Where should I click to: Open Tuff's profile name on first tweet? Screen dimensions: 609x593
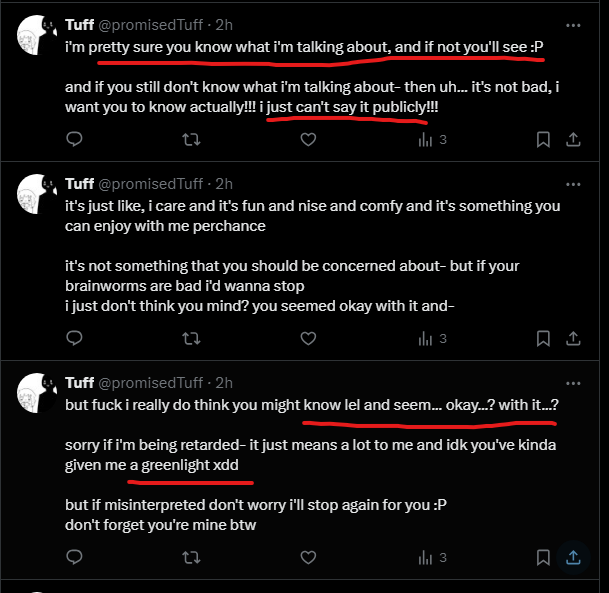point(79,24)
